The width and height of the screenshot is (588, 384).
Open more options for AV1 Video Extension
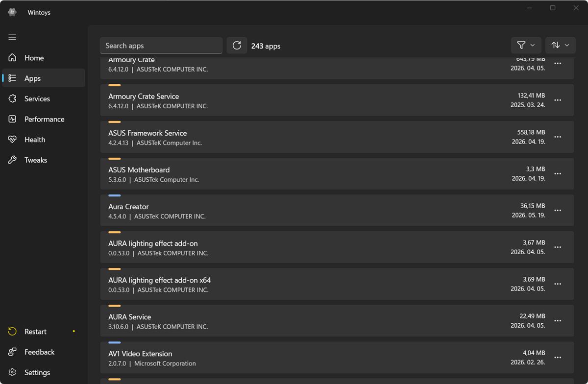558,358
